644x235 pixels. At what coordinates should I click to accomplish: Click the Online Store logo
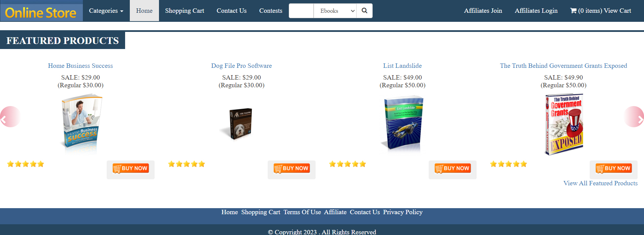point(41,13)
